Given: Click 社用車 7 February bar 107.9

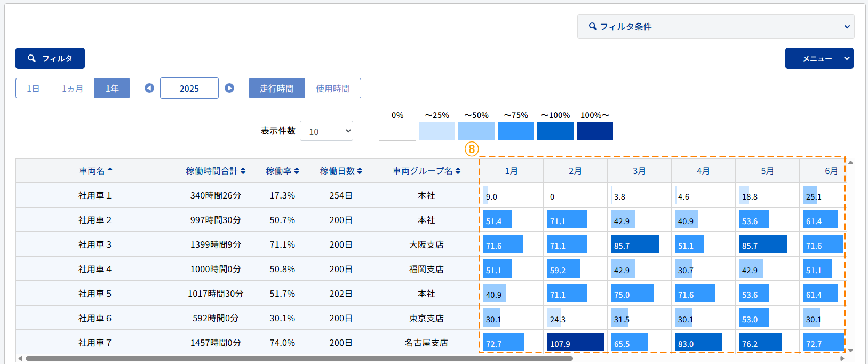Looking at the screenshot, I should pyautogui.click(x=575, y=343).
